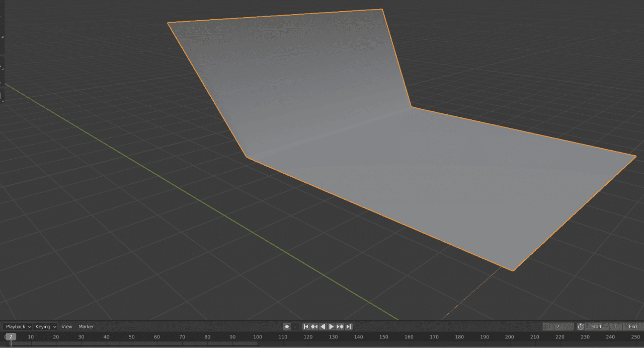Image resolution: width=644 pixels, height=348 pixels.
Task: Click frame 100 on the timeline ruler
Action: pos(258,337)
